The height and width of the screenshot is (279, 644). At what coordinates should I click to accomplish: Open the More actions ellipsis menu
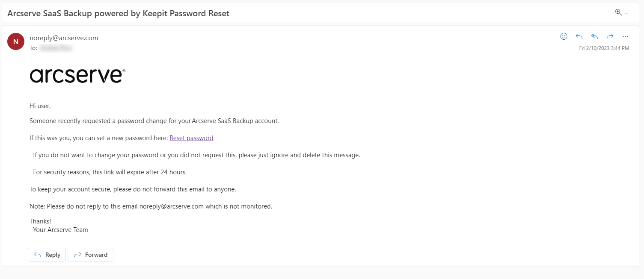pos(625,36)
